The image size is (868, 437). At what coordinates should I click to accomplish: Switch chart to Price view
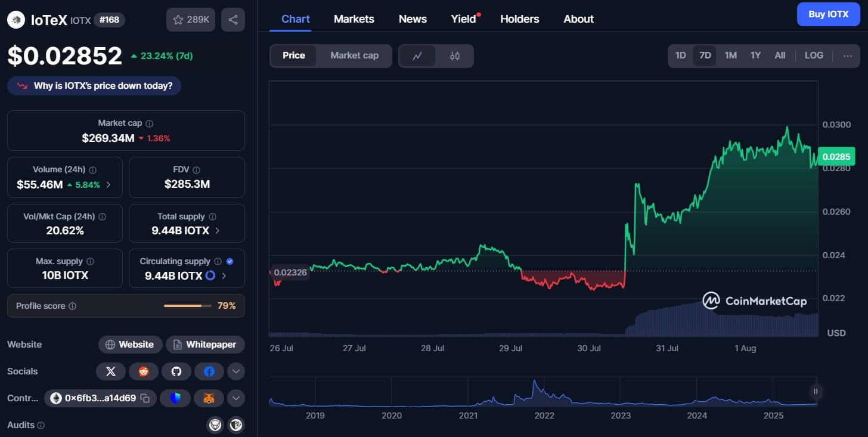294,55
